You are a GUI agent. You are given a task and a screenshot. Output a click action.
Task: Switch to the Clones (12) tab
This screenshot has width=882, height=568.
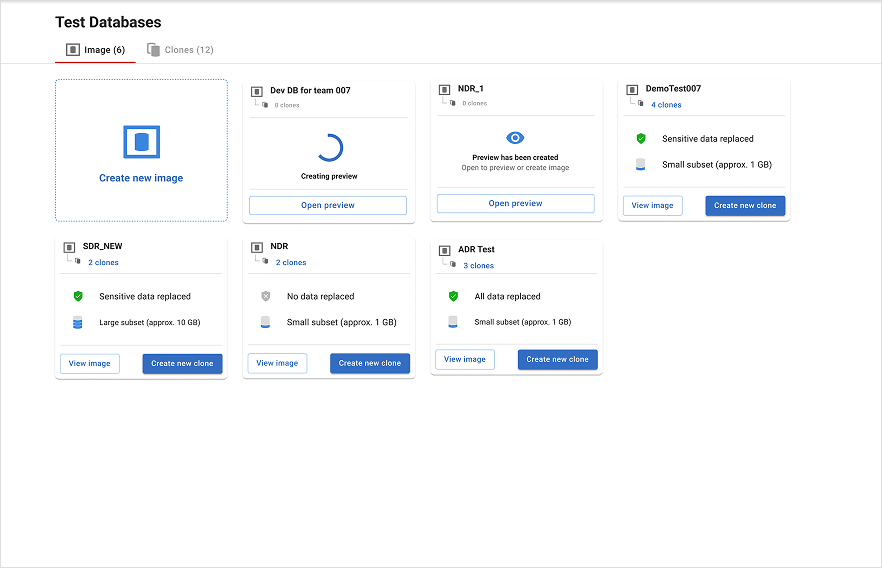pyautogui.click(x=180, y=50)
